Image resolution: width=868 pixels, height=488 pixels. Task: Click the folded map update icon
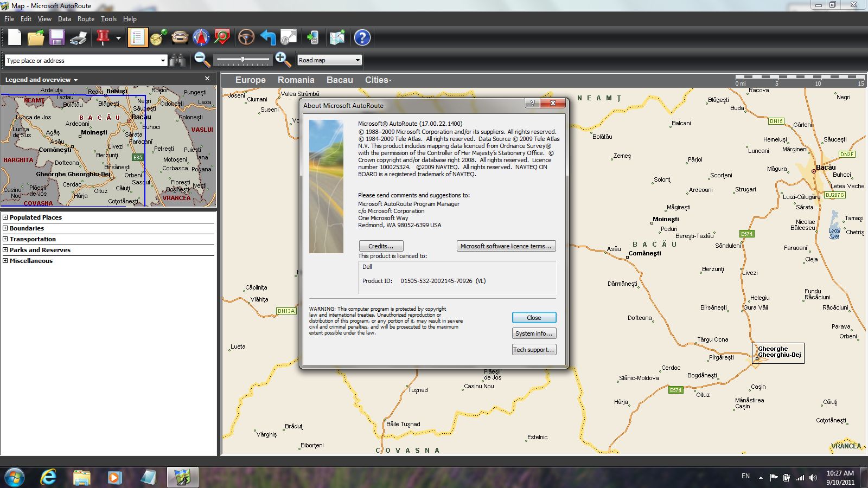(337, 37)
